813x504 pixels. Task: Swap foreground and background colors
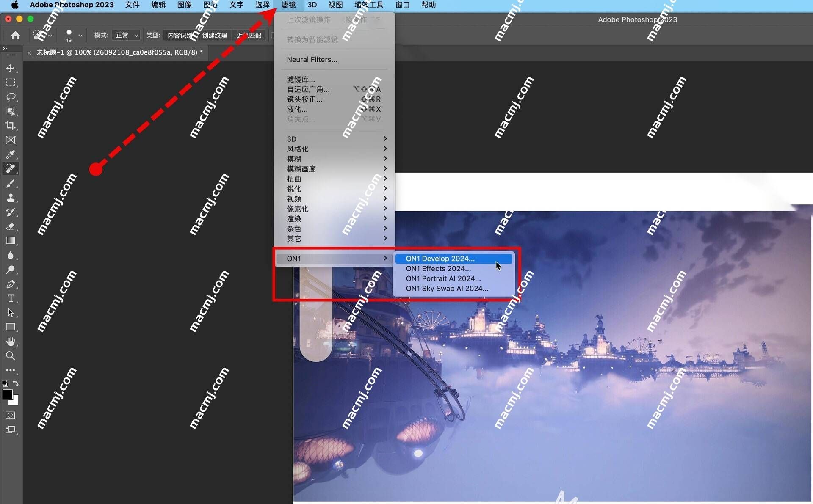[16, 383]
